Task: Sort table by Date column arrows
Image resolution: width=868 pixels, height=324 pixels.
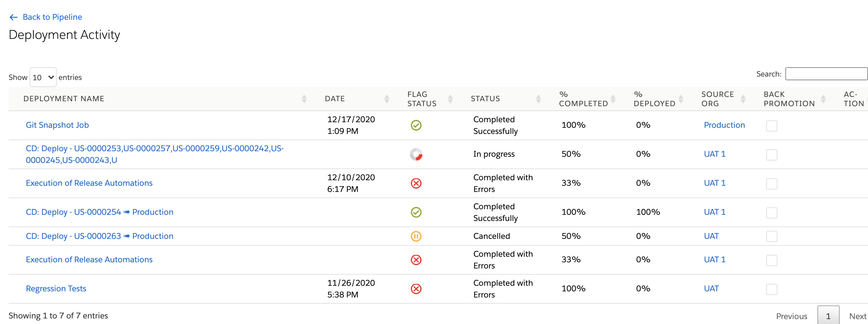Action: click(x=387, y=99)
